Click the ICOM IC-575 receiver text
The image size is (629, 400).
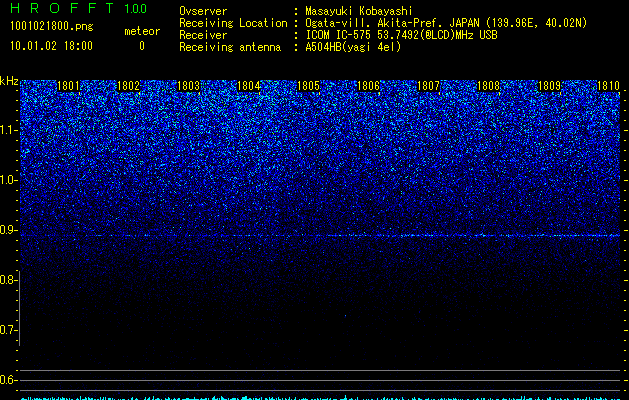click(402, 35)
